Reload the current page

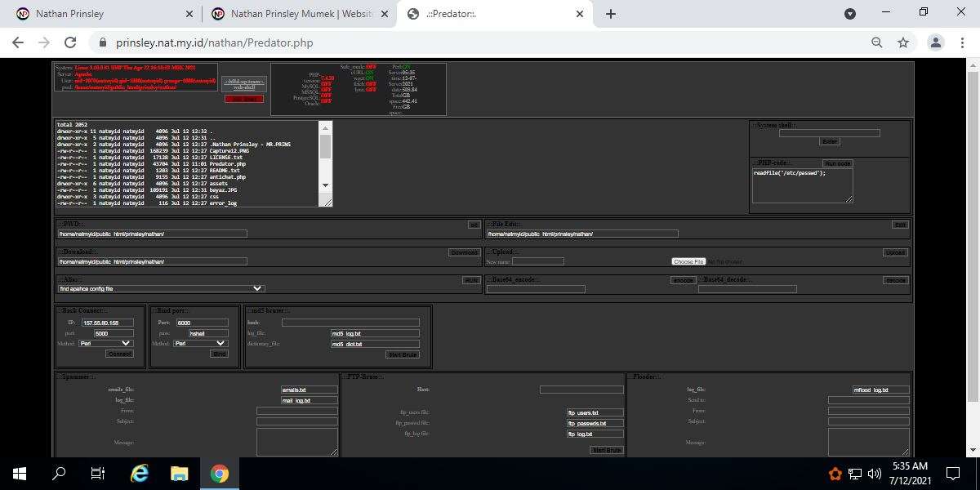[70, 42]
